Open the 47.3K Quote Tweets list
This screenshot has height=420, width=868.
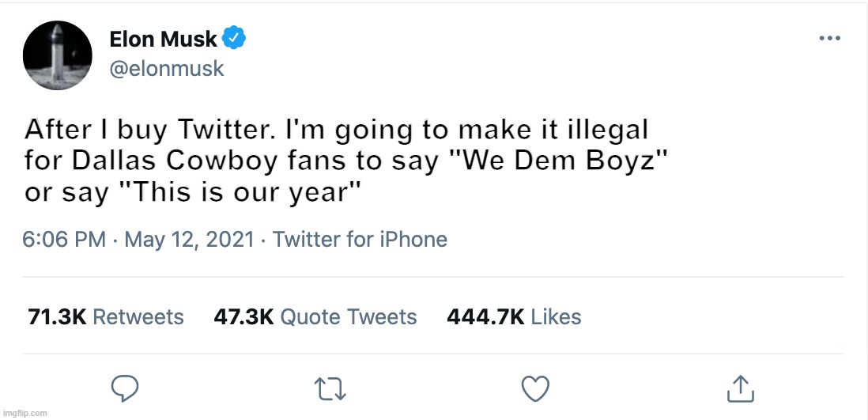point(315,317)
